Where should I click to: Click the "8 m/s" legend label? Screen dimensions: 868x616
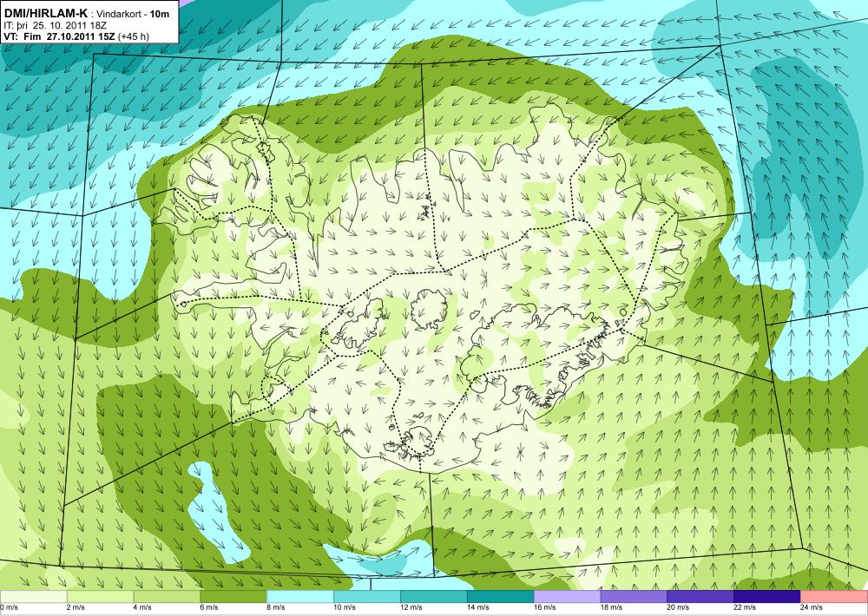(x=276, y=607)
